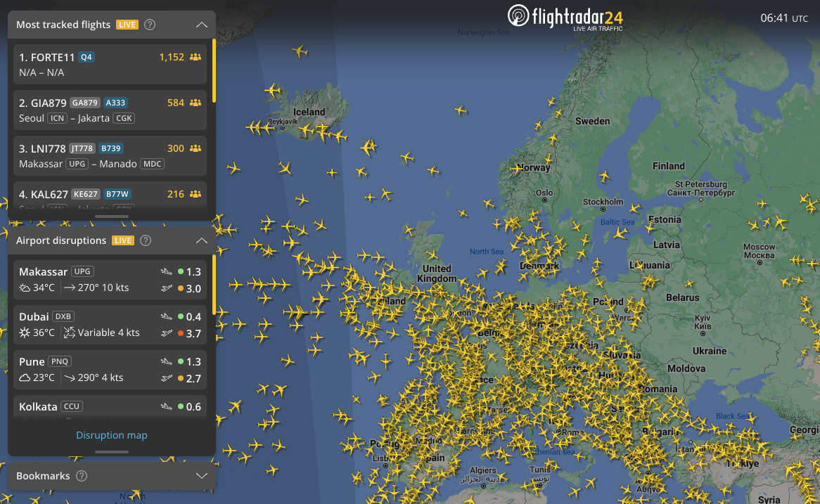
Task: Click the Reykjavik city marker on map
Action: (283, 127)
